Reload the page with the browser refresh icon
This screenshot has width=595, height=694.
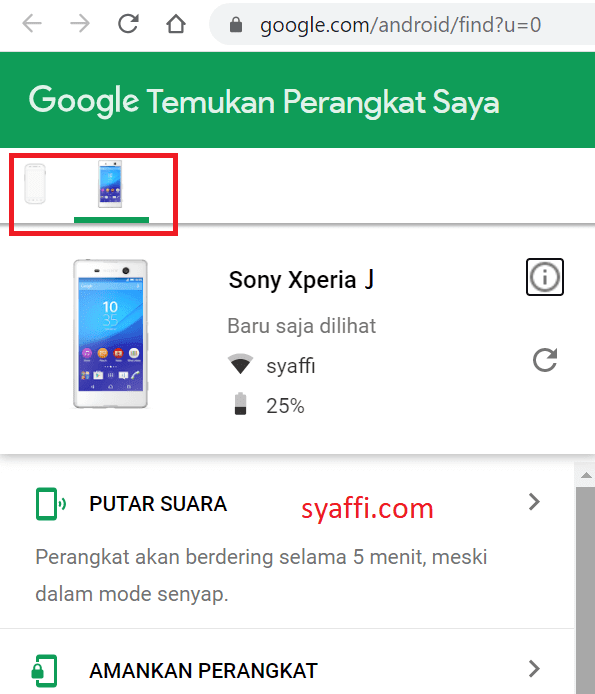coord(128,23)
